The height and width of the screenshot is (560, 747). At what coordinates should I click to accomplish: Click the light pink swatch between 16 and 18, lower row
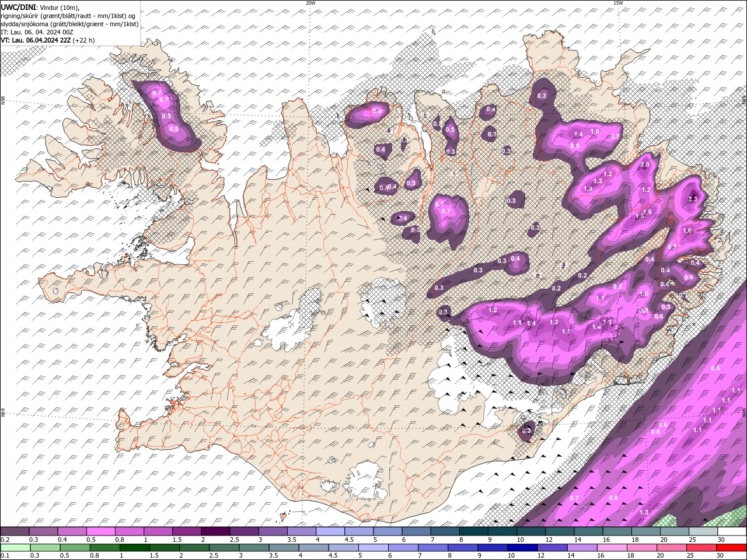pyautogui.click(x=611, y=548)
